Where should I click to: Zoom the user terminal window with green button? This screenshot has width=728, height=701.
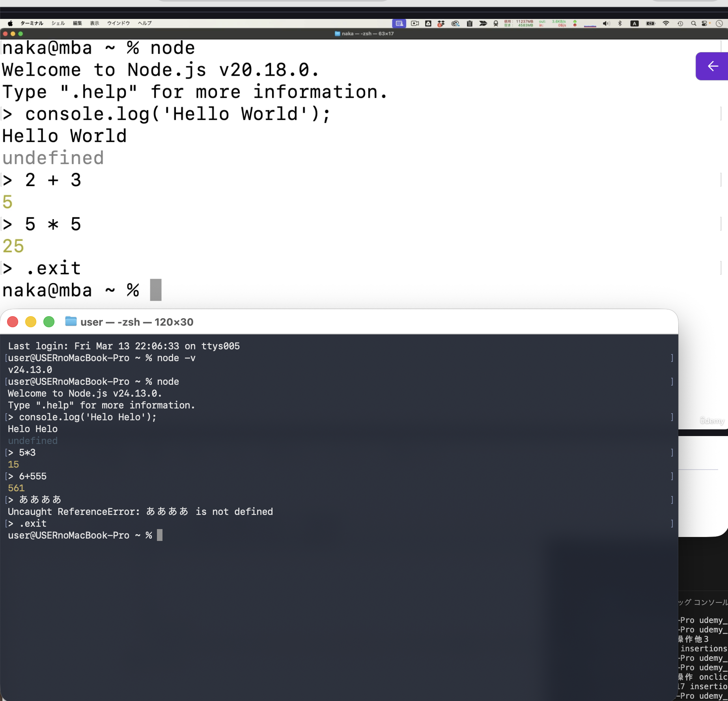tap(49, 322)
